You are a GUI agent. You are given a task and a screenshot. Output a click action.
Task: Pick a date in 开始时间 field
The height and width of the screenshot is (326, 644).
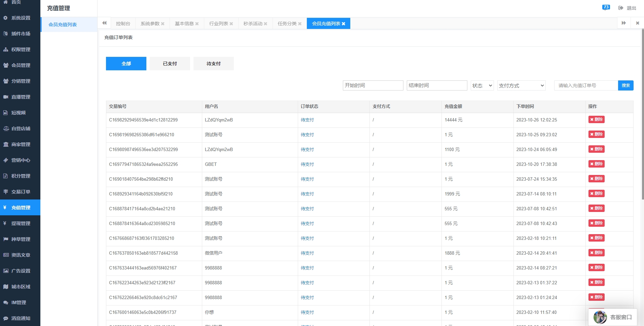click(x=373, y=85)
